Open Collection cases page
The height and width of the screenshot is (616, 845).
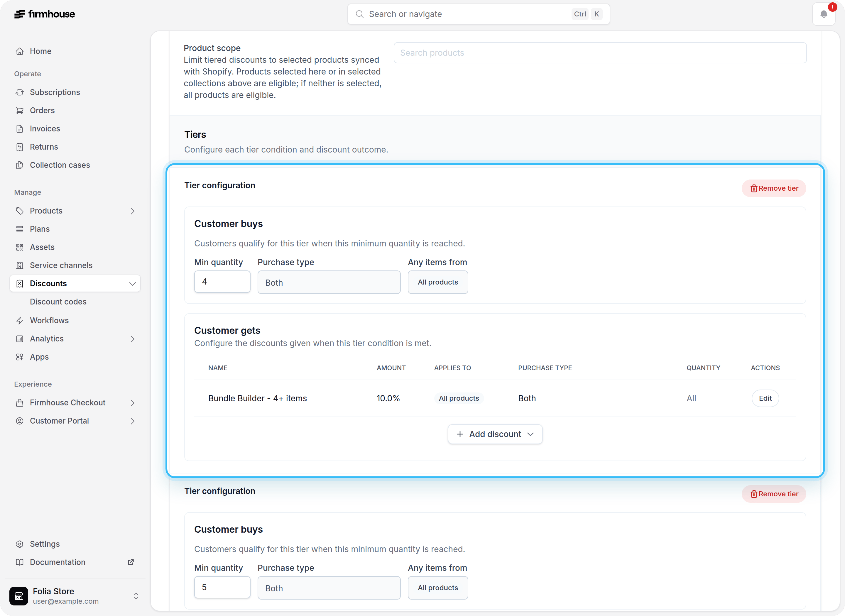pyautogui.click(x=75, y=165)
